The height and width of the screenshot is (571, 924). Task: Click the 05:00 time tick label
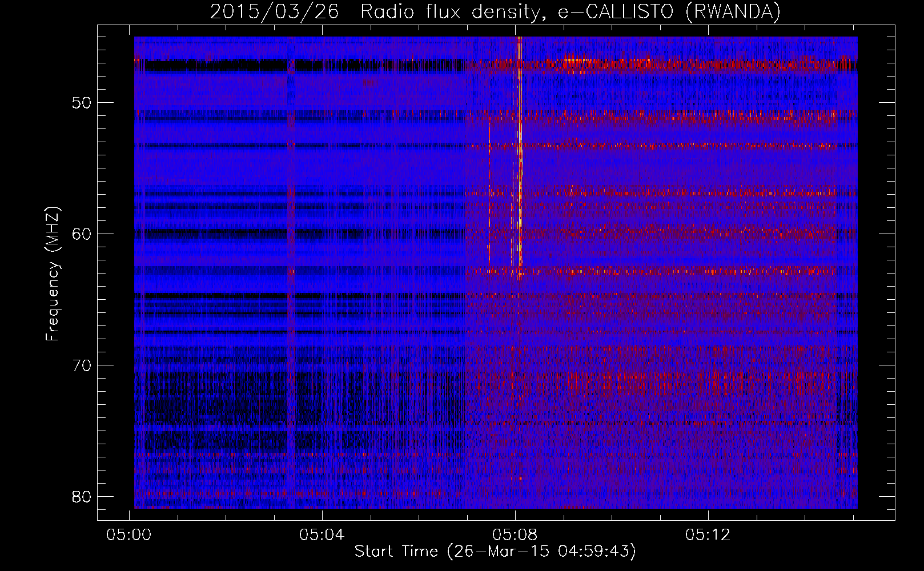pos(129,535)
